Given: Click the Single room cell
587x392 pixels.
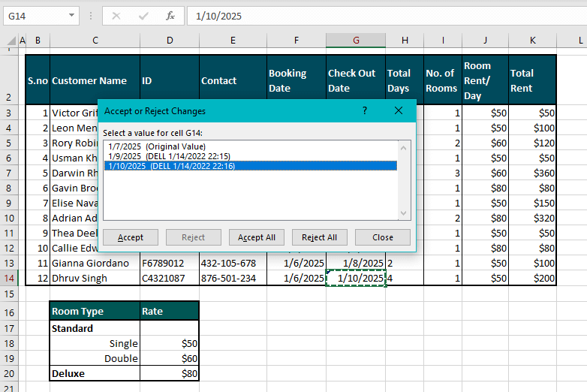Looking at the screenshot, I should pos(95,343).
